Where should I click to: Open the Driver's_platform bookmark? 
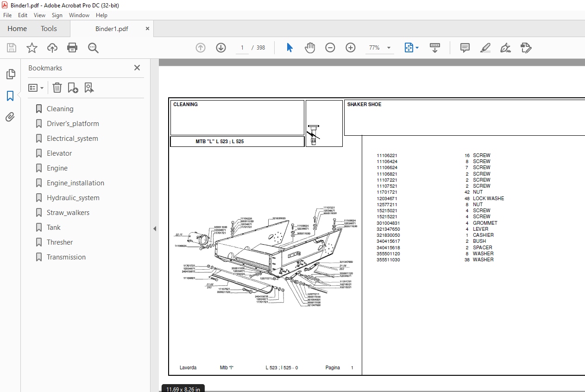pyautogui.click(x=73, y=124)
